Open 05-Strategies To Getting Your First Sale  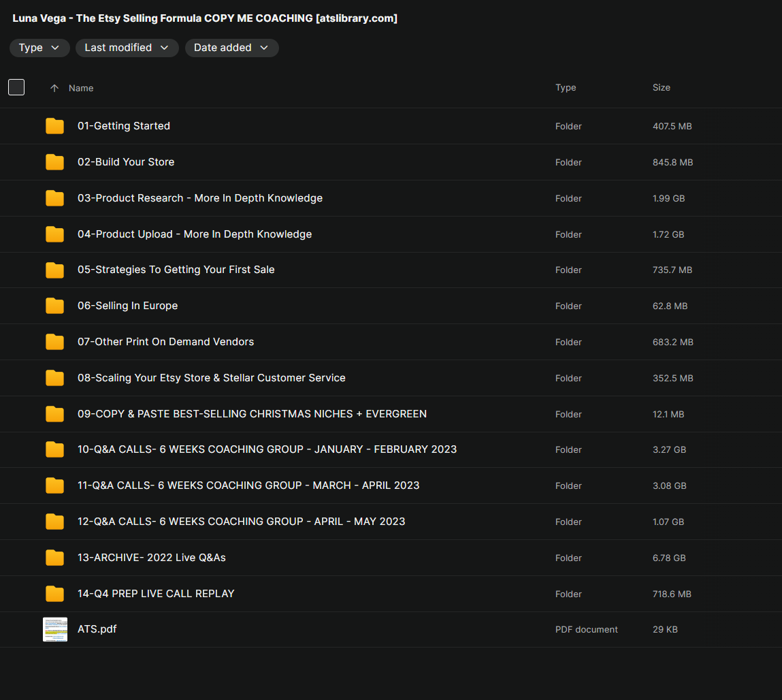point(176,270)
